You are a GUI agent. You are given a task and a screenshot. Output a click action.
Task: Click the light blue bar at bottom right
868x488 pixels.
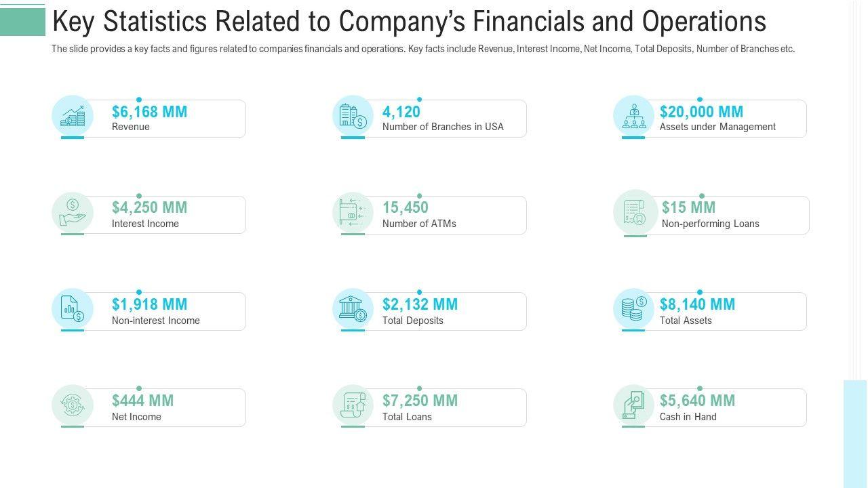[x=854, y=434]
